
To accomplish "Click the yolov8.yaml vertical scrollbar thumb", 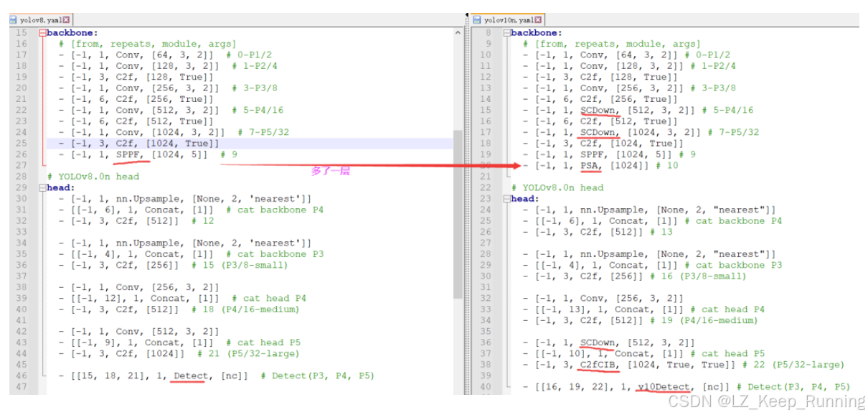I will click(x=458, y=214).
